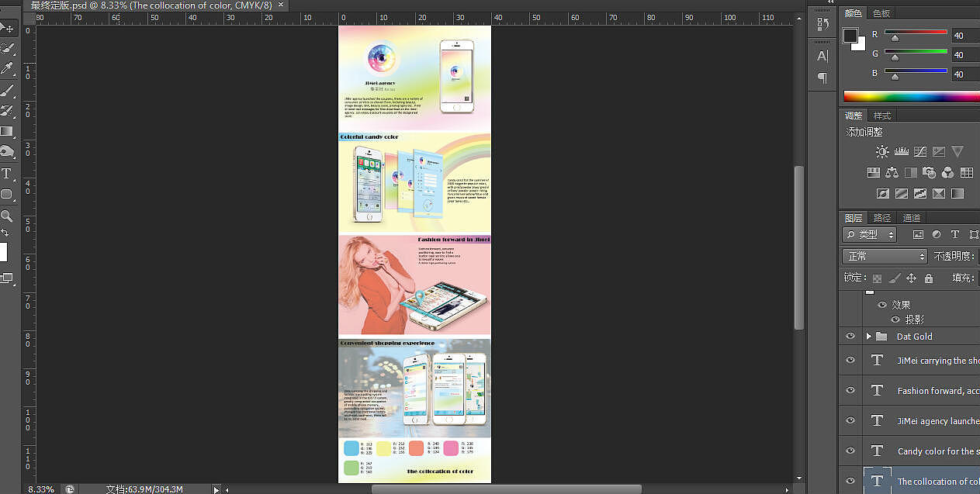Toggle lock position
980x494 pixels.
[912, 278]
